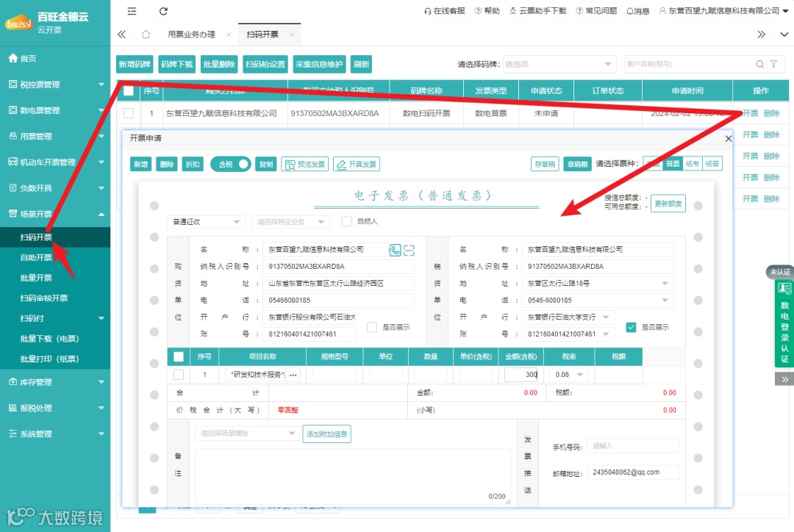Click 新增码牌 button
The height and width of the screenshot is (532, 794).
pyautogui.click(x=135, y=64)
